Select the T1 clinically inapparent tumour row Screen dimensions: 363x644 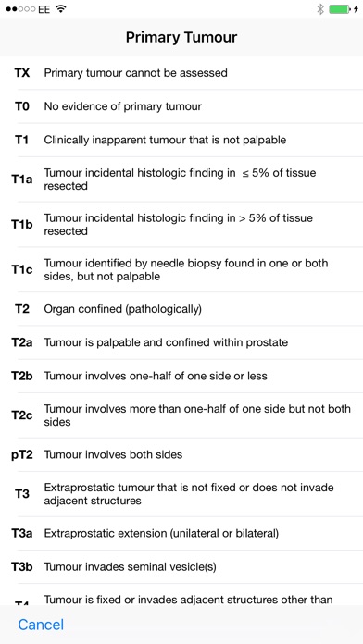point(181,140)
